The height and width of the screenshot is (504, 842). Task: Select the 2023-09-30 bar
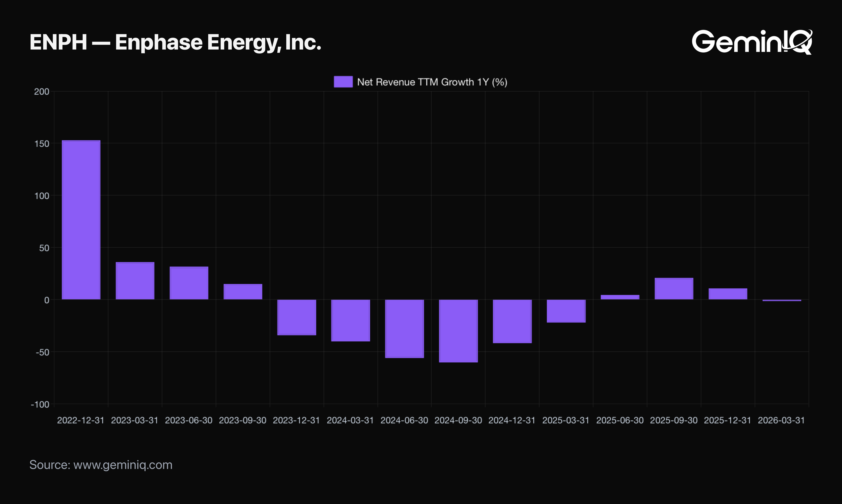tap(243, 292)
